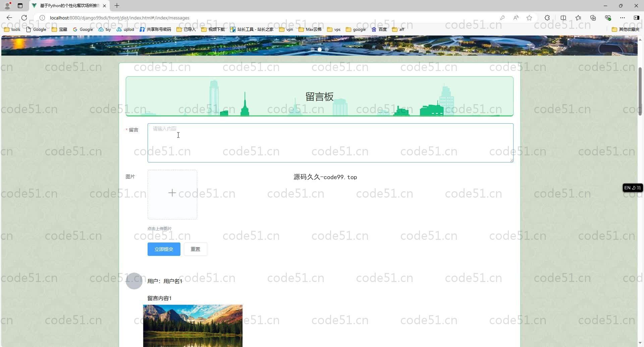Open user profile icon in title bar

pos(8,5)
